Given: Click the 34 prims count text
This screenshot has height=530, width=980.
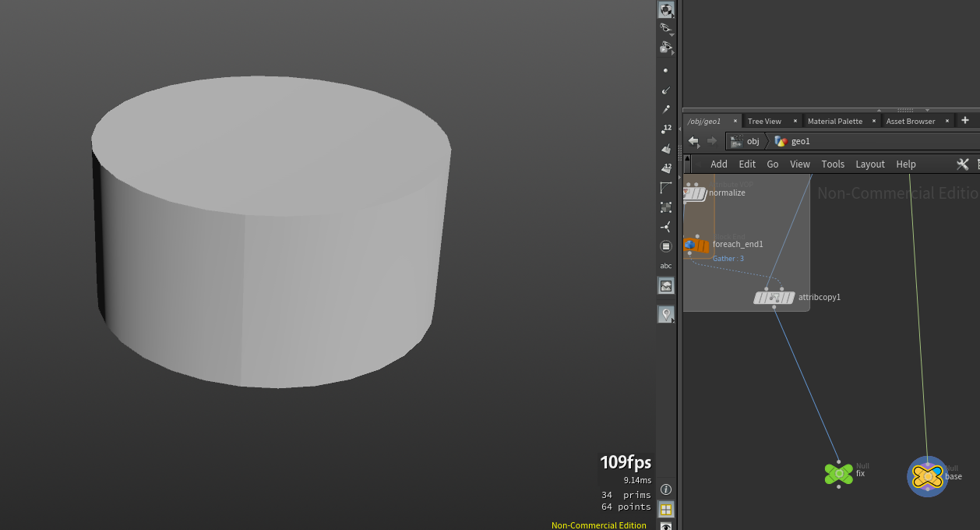Looking at the screenshot, I should point(626,495).
